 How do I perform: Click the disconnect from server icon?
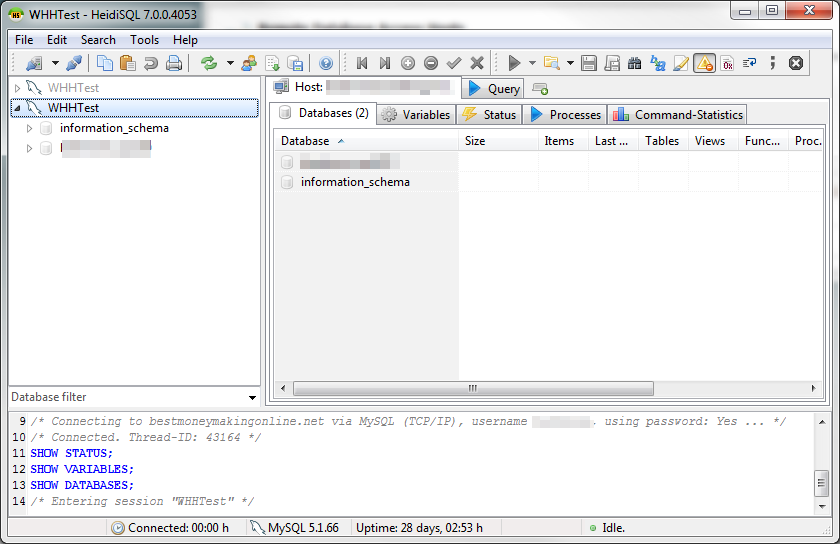[x=74, y=63]
